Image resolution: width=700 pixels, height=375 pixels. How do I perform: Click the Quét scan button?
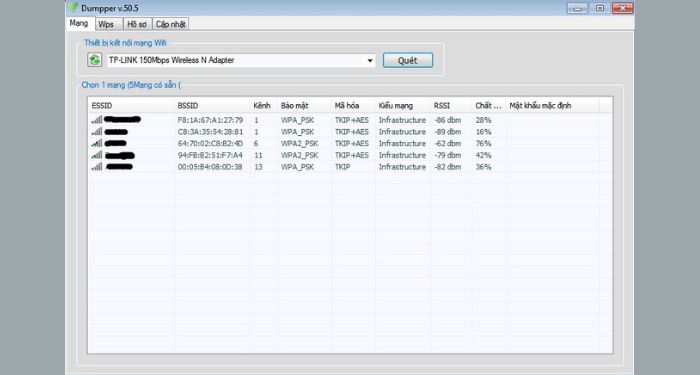[x=408, y=60]
